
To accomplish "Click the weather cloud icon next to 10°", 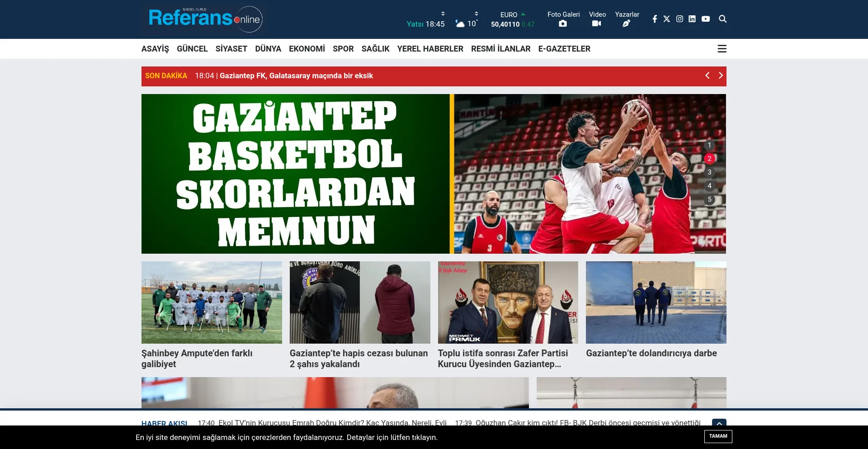I will coord(460,24).
